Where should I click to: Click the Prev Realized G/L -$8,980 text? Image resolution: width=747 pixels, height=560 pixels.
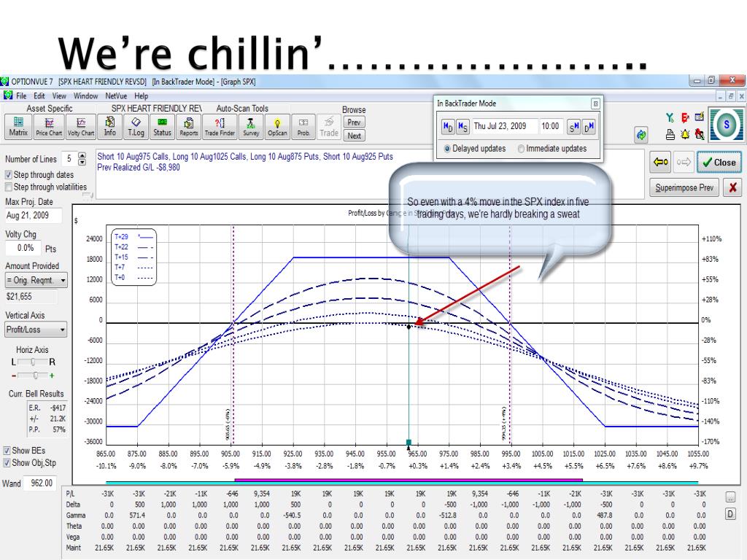(x=139, y=167)
